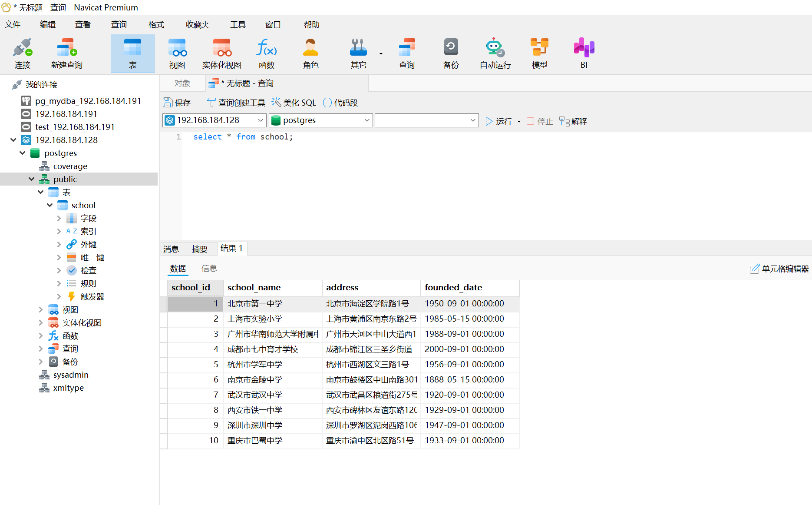The width and height of the screenshot is (812, 505).
Task: Open the 角色 management icon
Action: [x=310, y=53]
